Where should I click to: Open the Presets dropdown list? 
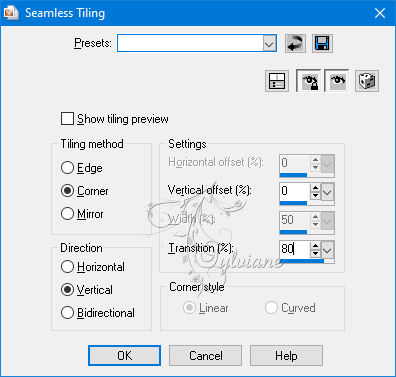coord(269,43)
